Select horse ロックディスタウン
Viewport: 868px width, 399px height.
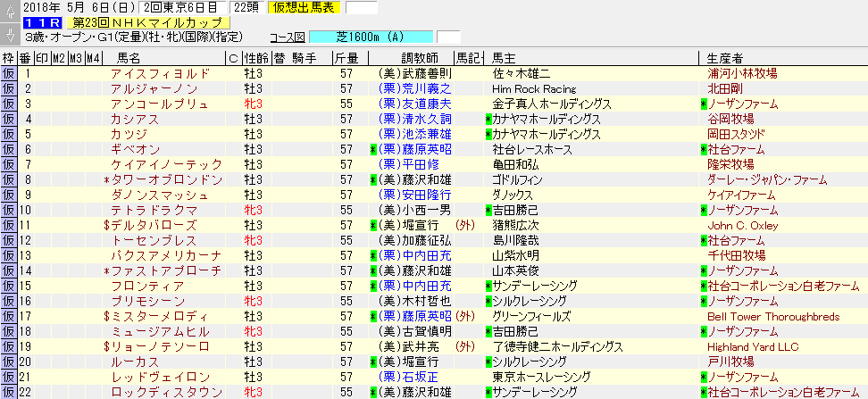tap(166, 393)
